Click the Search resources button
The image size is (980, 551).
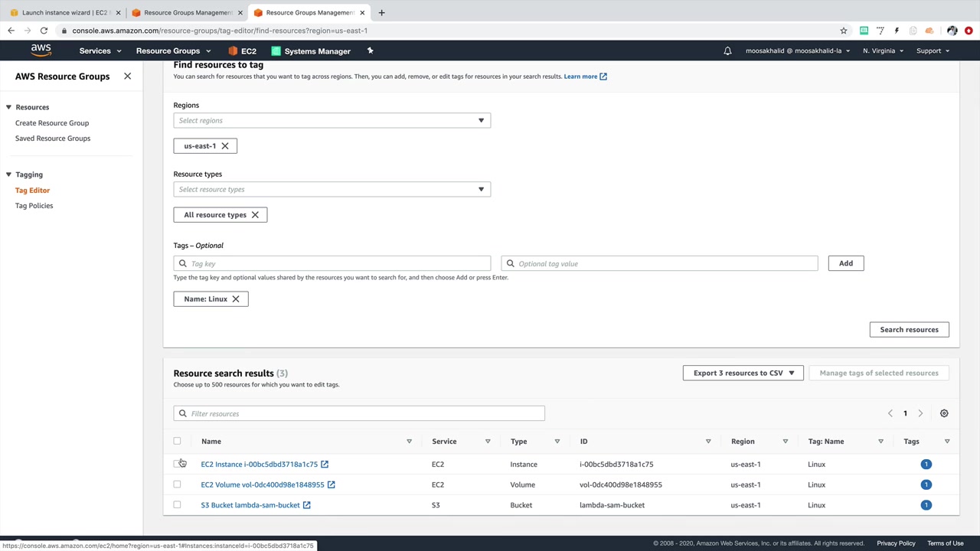pyautogui.click(x=909, y=330)
